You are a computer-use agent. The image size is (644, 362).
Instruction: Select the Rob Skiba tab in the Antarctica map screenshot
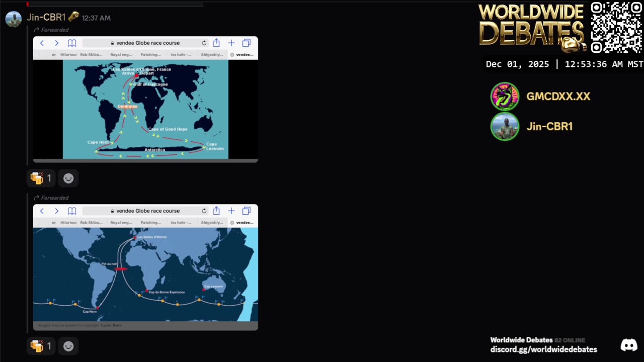point(91,55)
